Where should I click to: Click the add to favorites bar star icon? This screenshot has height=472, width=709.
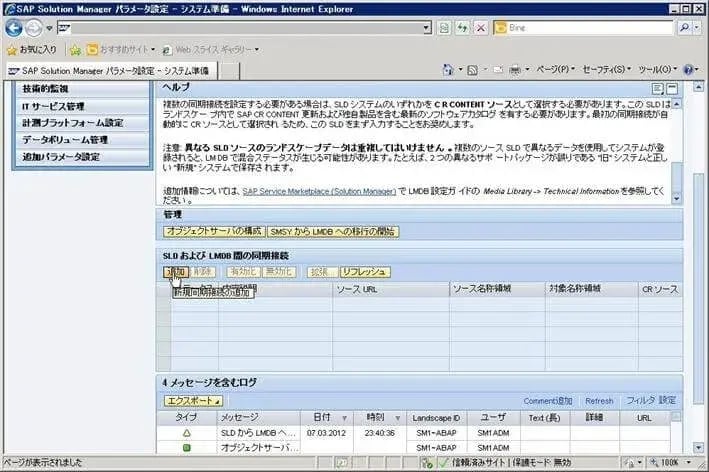(75, 50)
